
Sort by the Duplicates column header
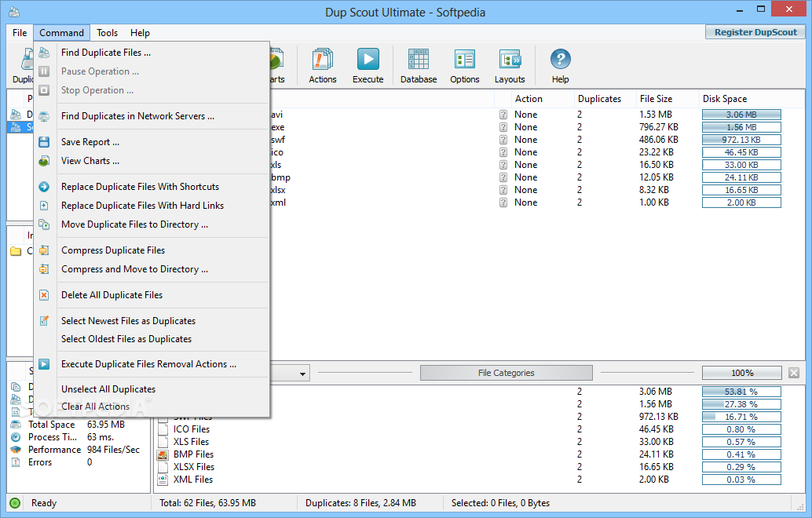pyautogui.click(x=605, y=99)
